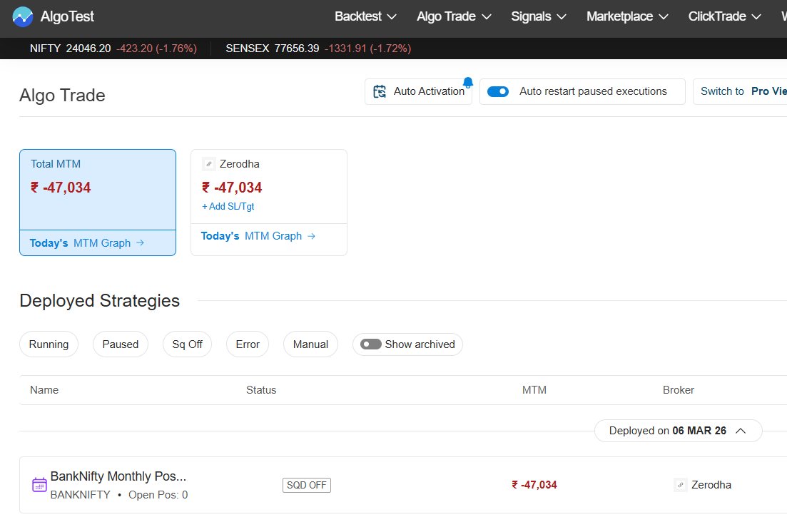Open Today's MTM Graph in Total MTM card
The width and height of the screenshot is (787, 532).
click(87, 243)
